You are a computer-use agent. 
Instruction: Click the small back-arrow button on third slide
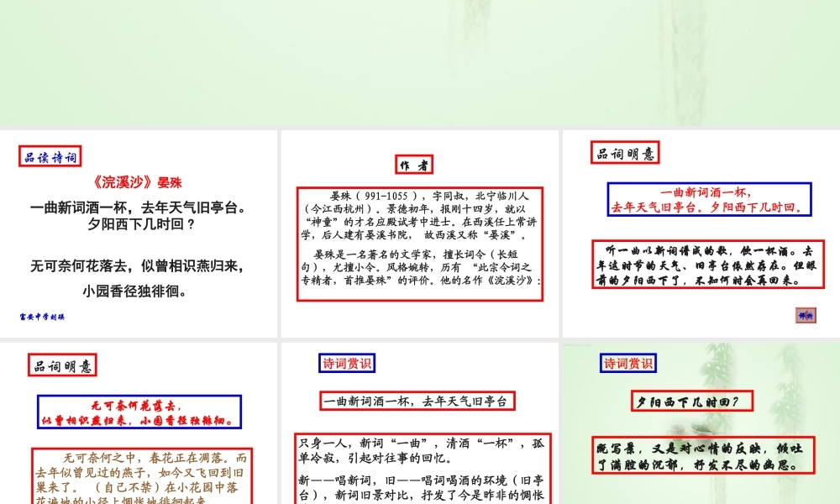806,316
